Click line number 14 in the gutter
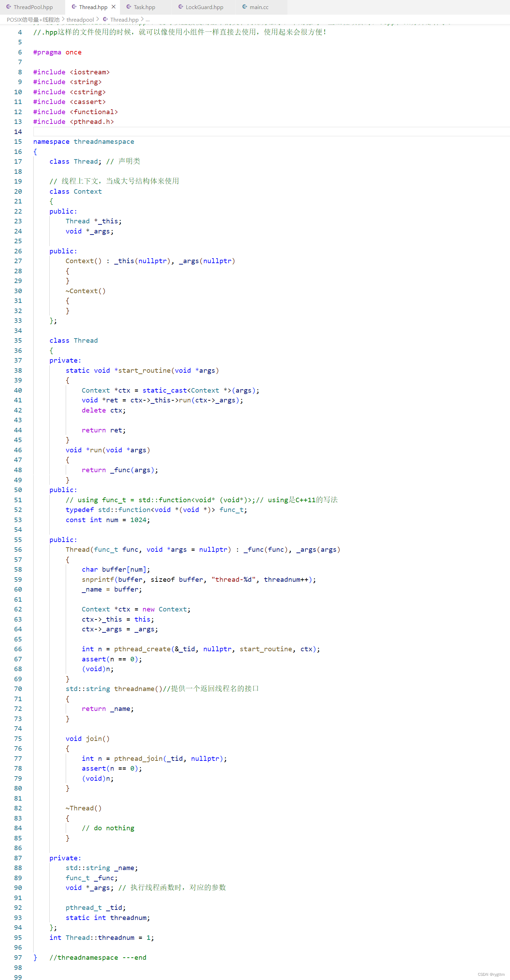 18,132
